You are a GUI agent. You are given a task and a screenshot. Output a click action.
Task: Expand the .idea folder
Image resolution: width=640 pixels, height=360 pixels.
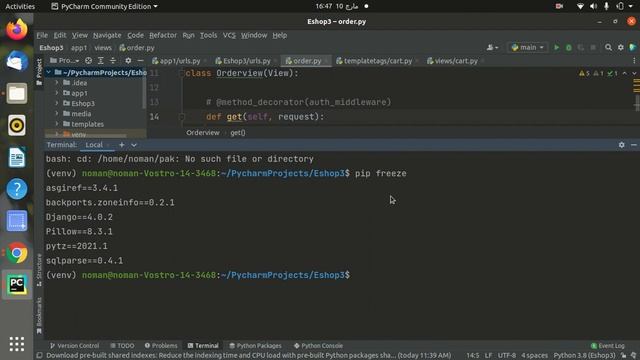click(57, 82)
